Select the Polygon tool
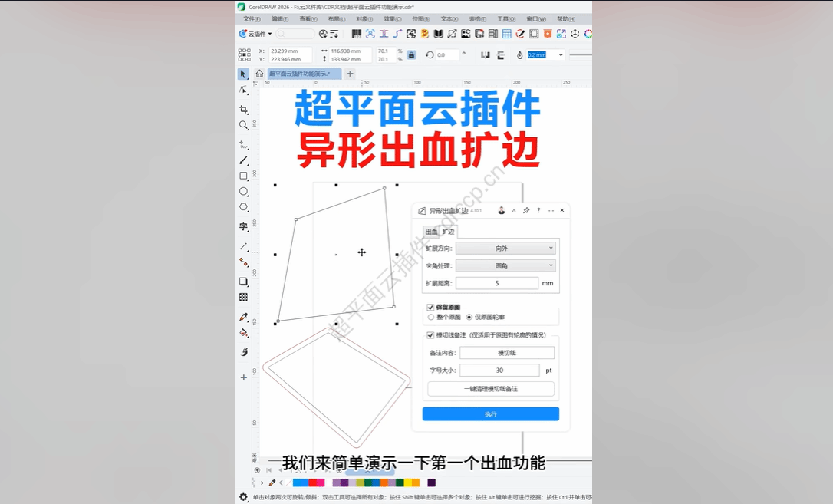 tap(243, 207)
